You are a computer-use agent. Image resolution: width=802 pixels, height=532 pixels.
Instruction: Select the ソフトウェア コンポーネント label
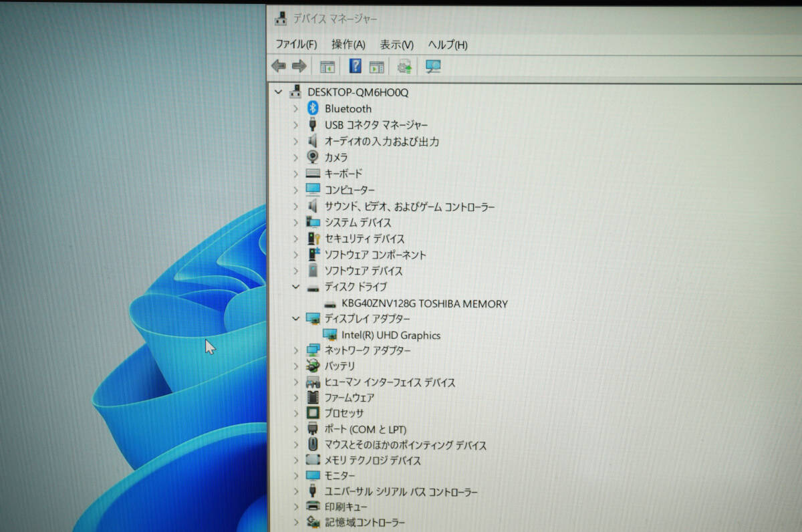tap(375, 255)
